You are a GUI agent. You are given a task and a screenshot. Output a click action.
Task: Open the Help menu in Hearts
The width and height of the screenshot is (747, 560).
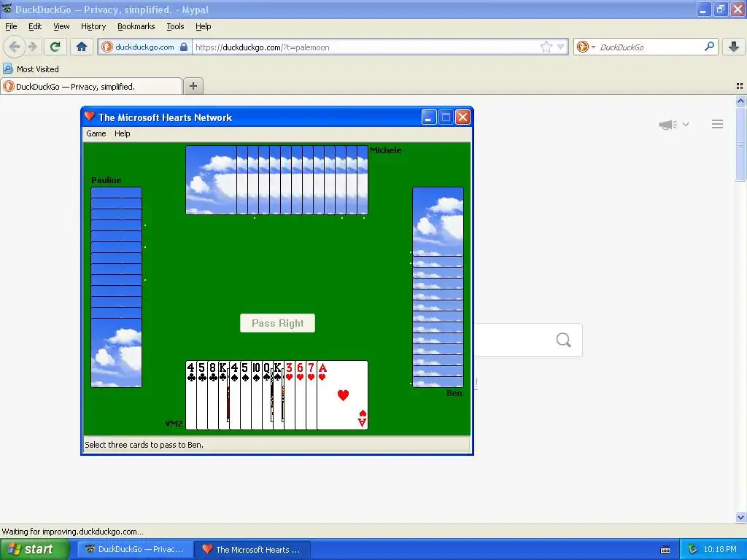[x=122, y=134]
